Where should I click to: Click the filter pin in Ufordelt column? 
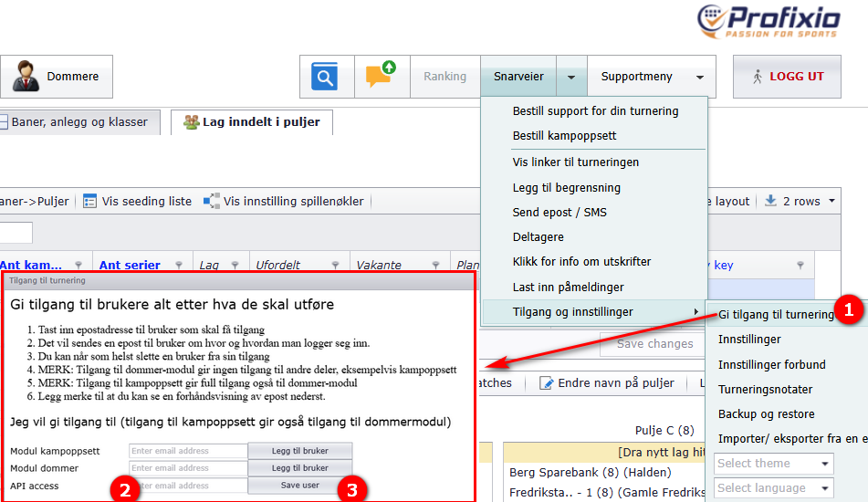(335, 265)
